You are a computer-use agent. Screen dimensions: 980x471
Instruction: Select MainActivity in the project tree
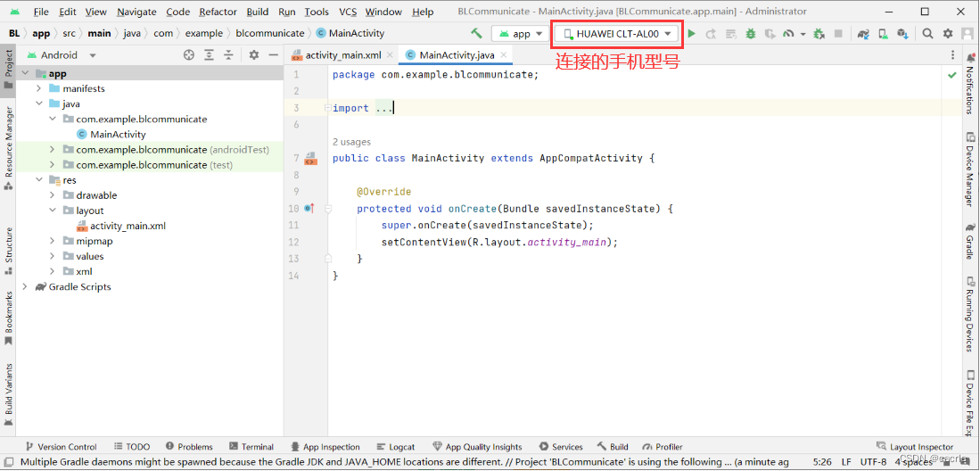coord(118,134)
